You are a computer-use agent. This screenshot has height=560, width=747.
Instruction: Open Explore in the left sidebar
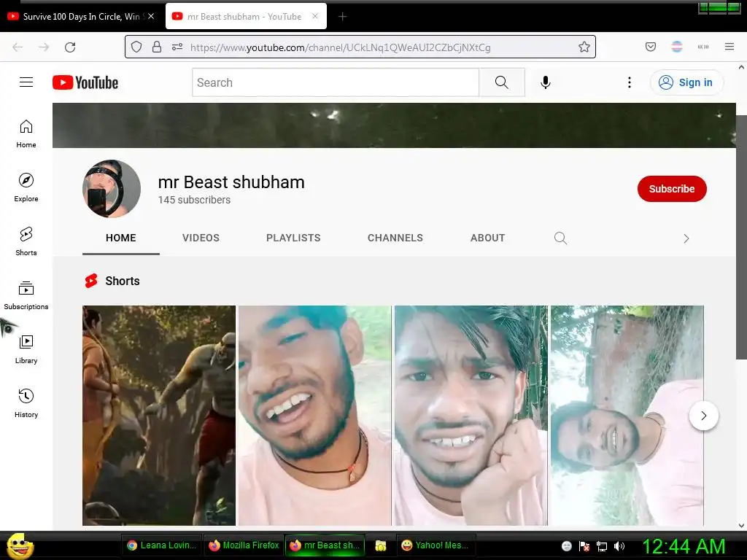[x=26, y=187]
